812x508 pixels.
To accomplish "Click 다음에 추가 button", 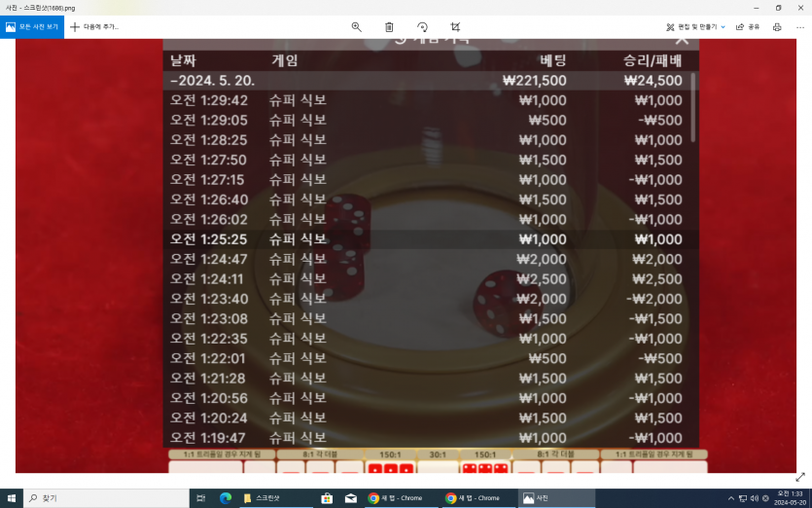I will click(x=94, y=27).
